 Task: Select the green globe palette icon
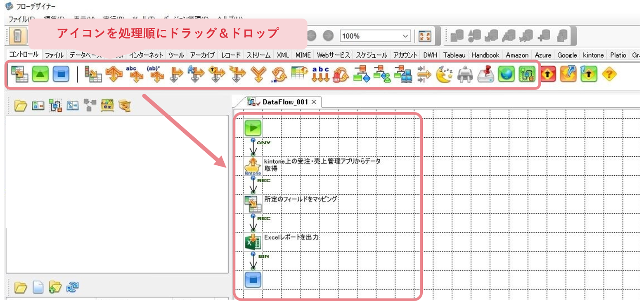tap(506, 74)
